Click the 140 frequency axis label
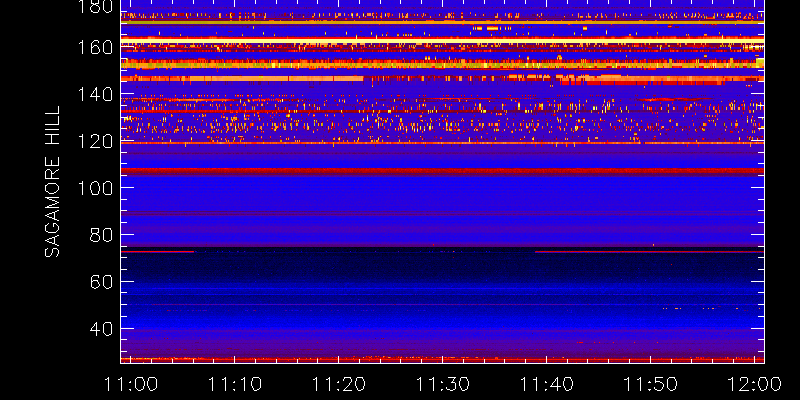Image resolution: width=800 pixels, height=400 pixels. tap(95, 94)
